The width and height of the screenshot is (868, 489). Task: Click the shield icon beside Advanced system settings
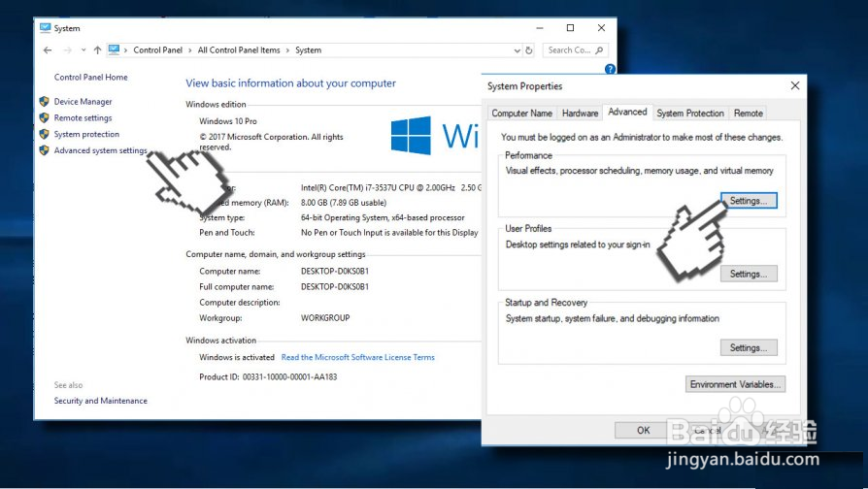point(45,150)
